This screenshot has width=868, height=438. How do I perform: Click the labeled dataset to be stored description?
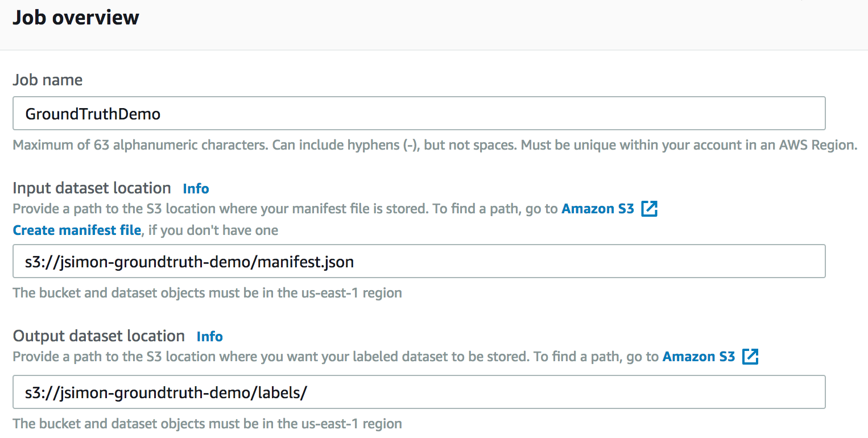coord(337,357)
